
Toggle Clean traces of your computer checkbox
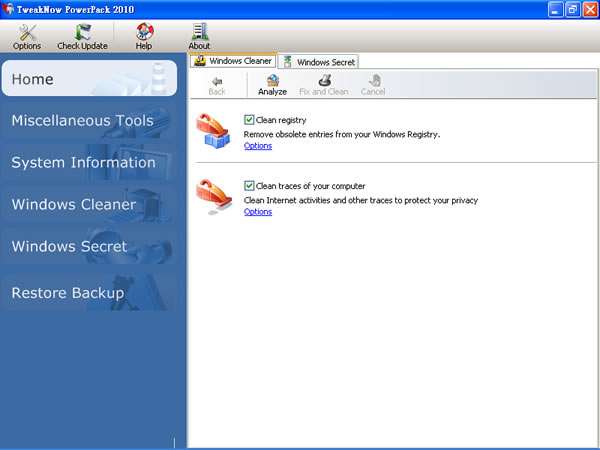point(249,186)
